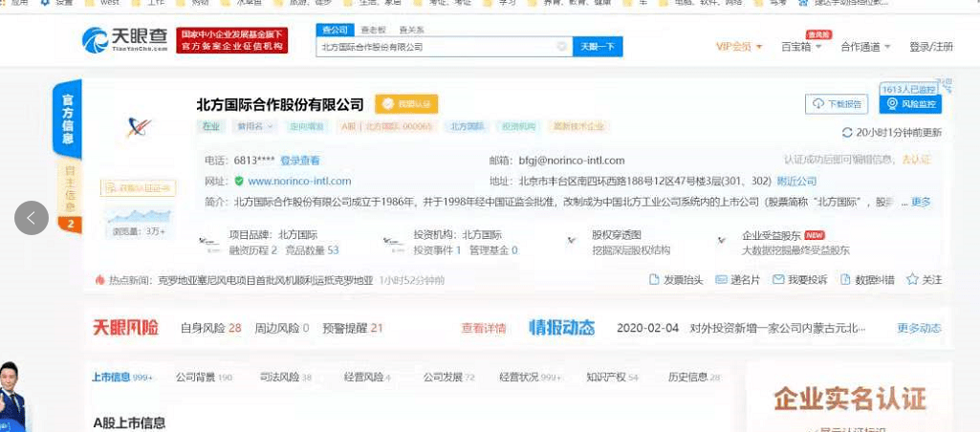Click 我要投诉 complaint icon
The image size is (980, 432).
pos(764,280)
